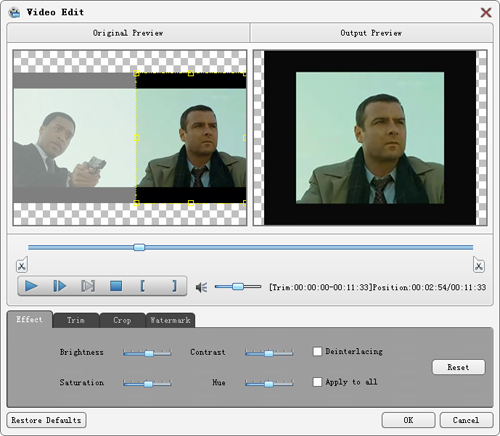The height and width of the screenshot is (436, 500).
Task: Click the Contrast slider
Action: point(269,353)
